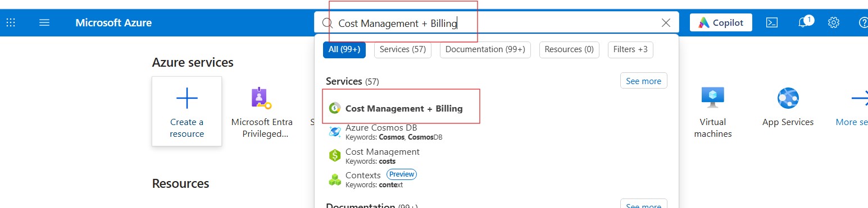Click Create a resource tile
Image resolution: width=868 pixels, height=208 pixels.
coord(187,112)
